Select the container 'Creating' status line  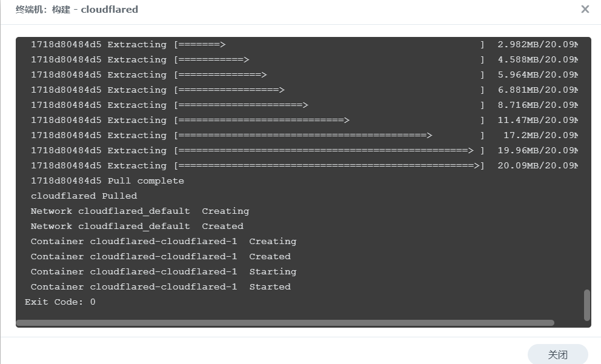(163, 241)
